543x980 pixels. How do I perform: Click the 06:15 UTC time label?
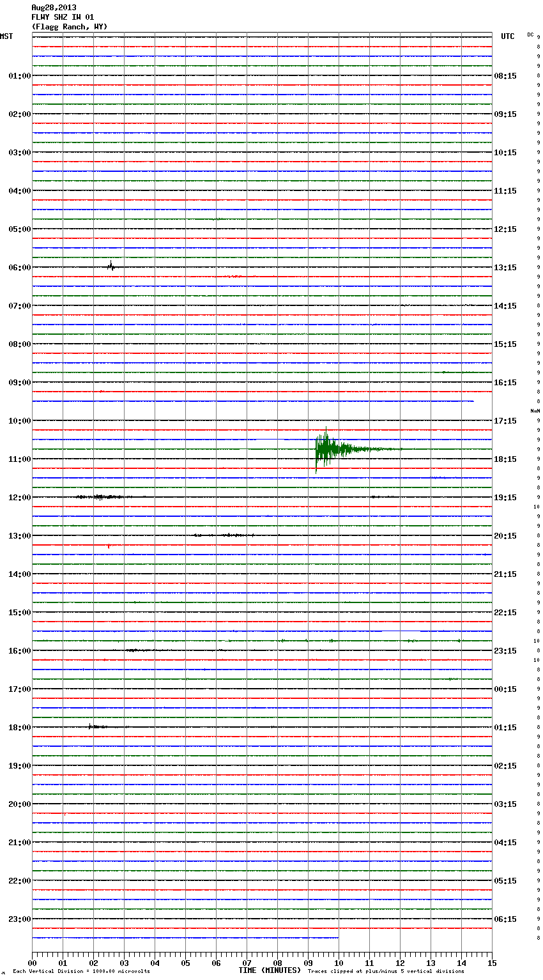pyautogui.click(x=505, y=919)
